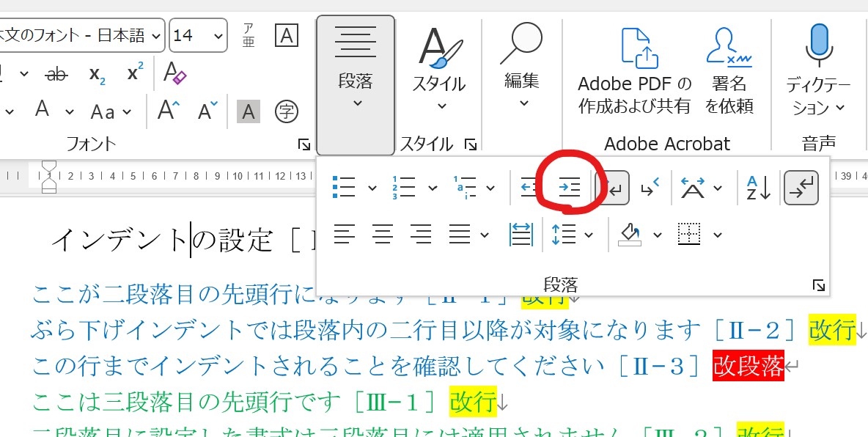Click Adobe PDF の作成および共有 button
The width and height of the screenshot is (868, 437).
(634, 73)
